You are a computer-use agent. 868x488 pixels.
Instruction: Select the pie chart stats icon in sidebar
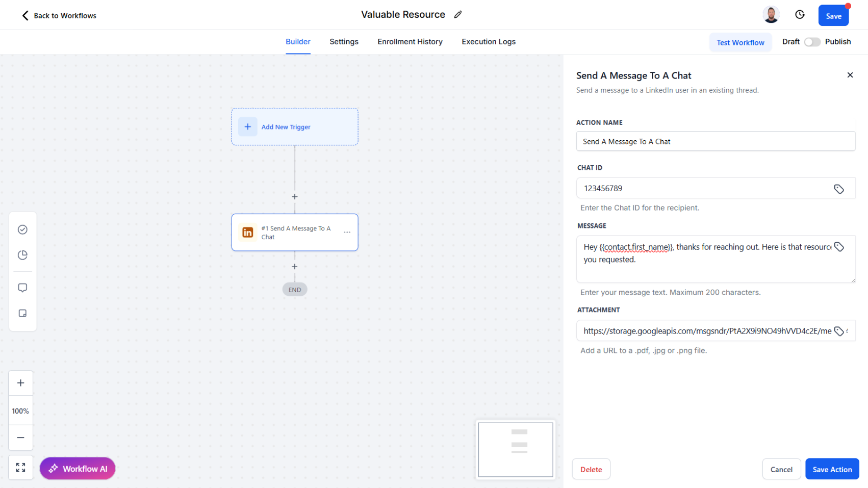(x=22, y=255)
